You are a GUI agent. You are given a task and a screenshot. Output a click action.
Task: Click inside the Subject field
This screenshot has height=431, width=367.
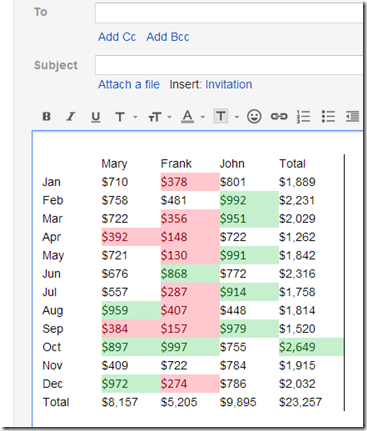[229, 65]
